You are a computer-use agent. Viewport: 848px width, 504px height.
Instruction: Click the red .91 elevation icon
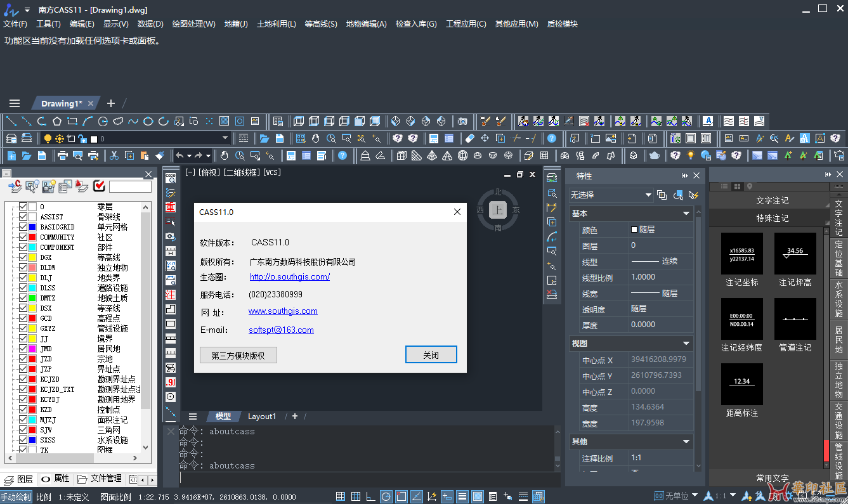pos(170,382)
